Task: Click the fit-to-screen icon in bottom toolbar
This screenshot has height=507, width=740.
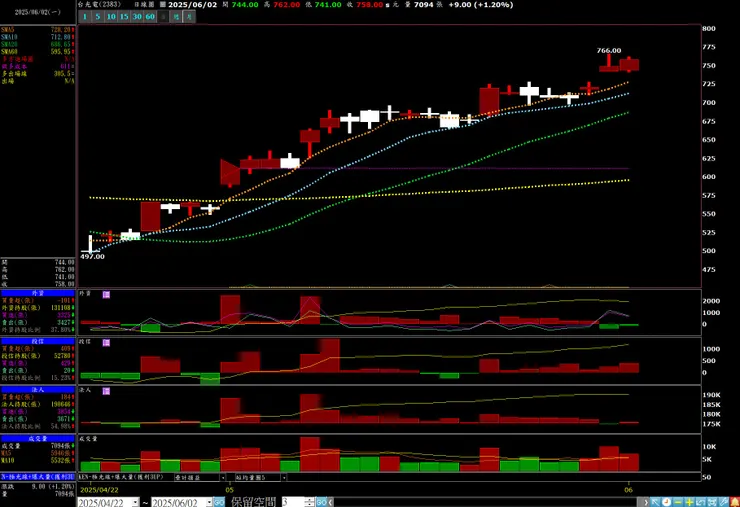Action: 712,502
